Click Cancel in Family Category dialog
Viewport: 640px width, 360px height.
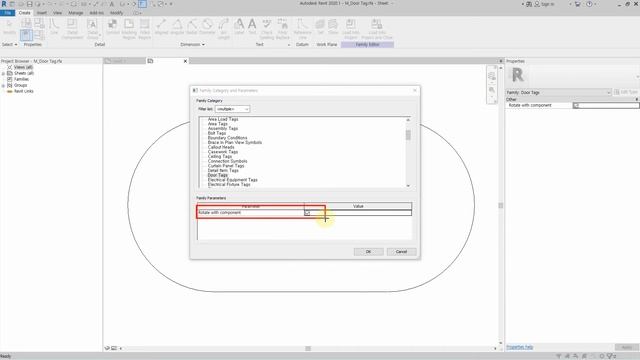401,251
